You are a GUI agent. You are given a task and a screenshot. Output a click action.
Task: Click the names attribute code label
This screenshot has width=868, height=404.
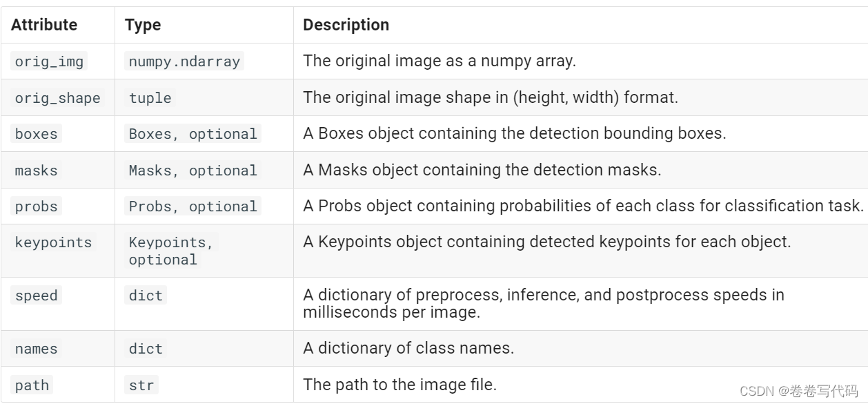click(x=37, y=349)
